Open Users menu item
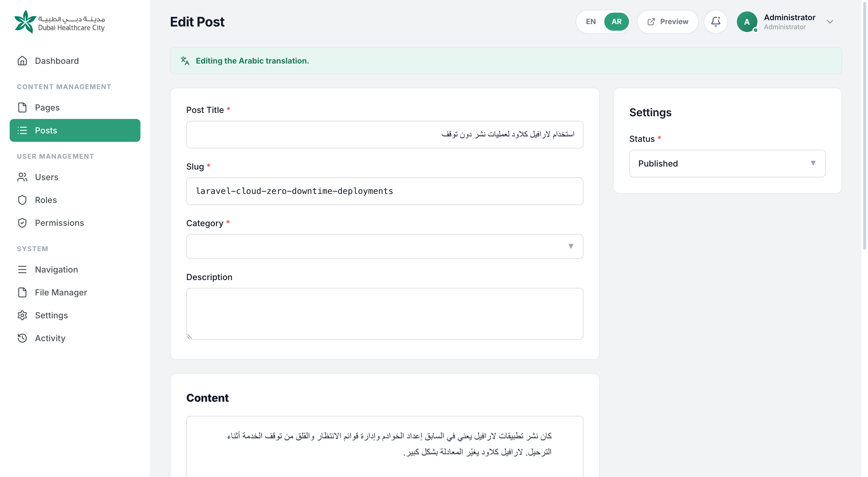This screenshot has height=477, width=868. [75, 177]
